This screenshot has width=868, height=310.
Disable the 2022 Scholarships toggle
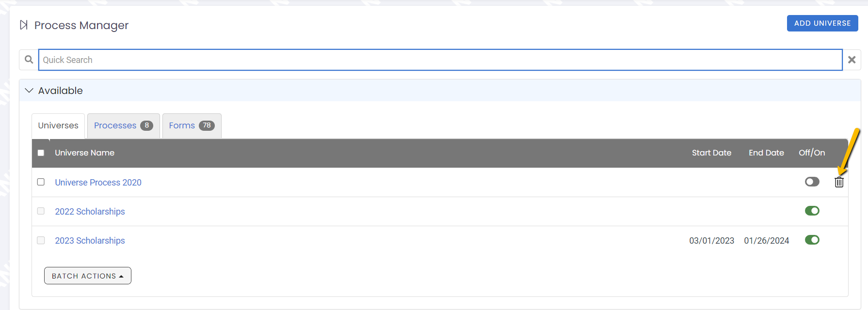[x=812, y=211]
